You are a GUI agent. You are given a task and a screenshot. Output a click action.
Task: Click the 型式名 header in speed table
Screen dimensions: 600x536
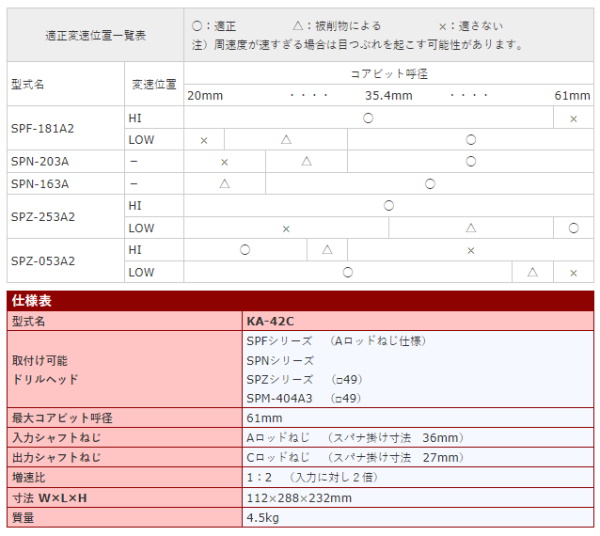point(28,84)
